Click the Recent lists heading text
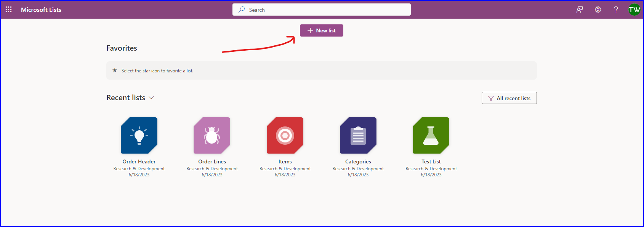 [x=126, y=98]
